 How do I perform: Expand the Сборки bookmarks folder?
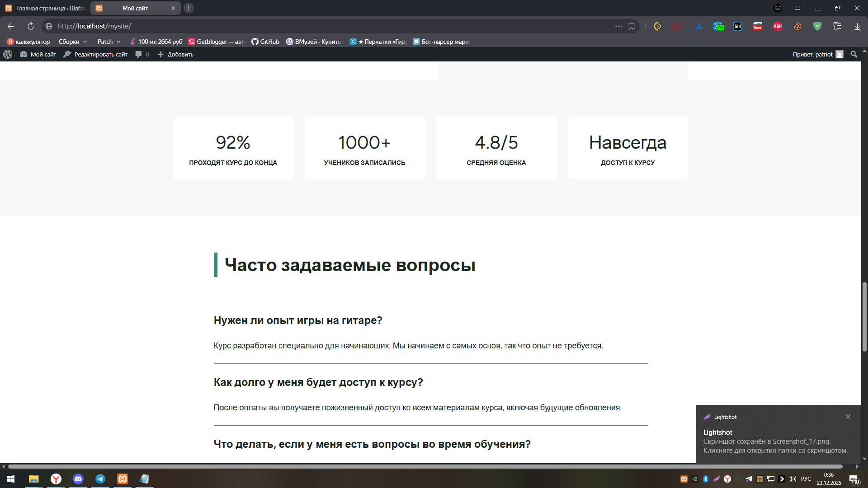pos(72,42)
